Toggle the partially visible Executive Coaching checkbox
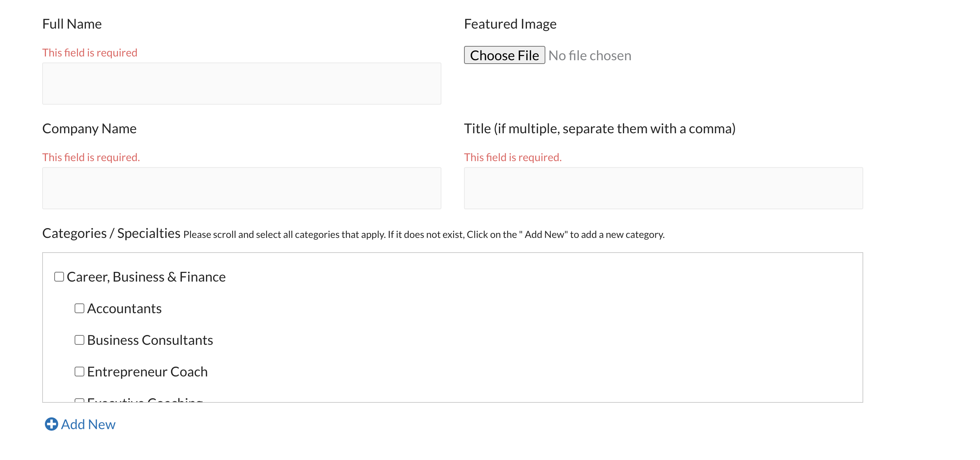Viewport: 980px width, 460px height. click(79, 400)
